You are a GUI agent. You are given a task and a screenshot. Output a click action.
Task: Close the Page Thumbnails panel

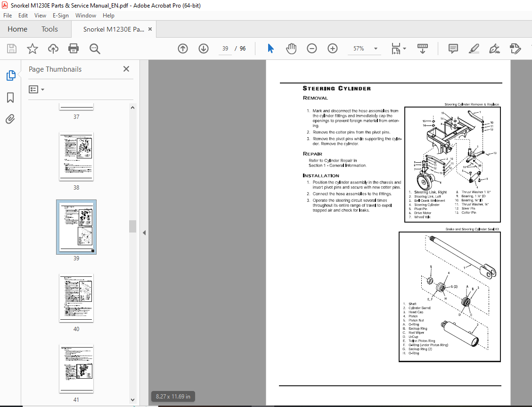click(x=126, y=69)
